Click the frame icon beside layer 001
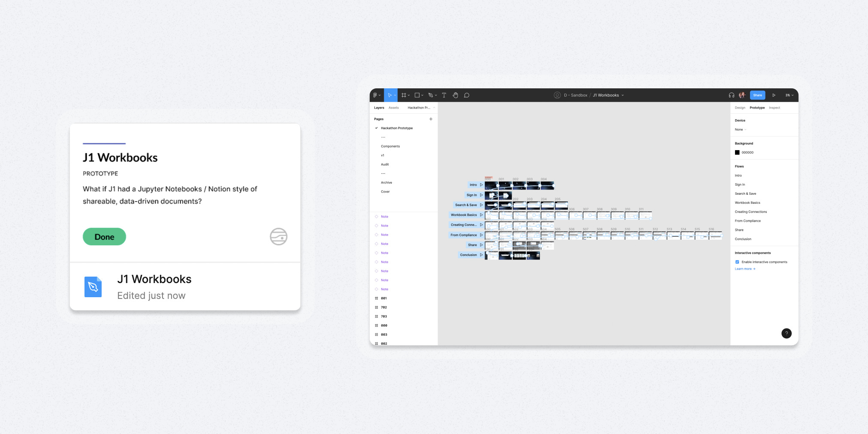 (377, 298)
